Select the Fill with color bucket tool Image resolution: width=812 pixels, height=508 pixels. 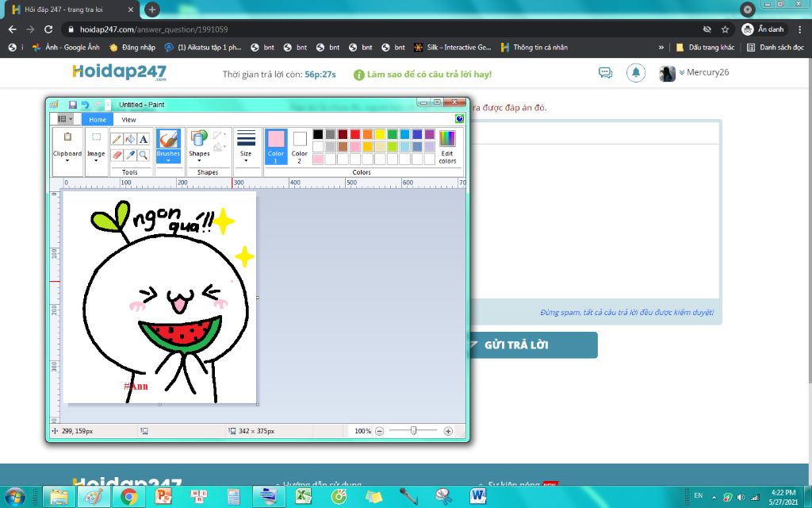[130, 139]
